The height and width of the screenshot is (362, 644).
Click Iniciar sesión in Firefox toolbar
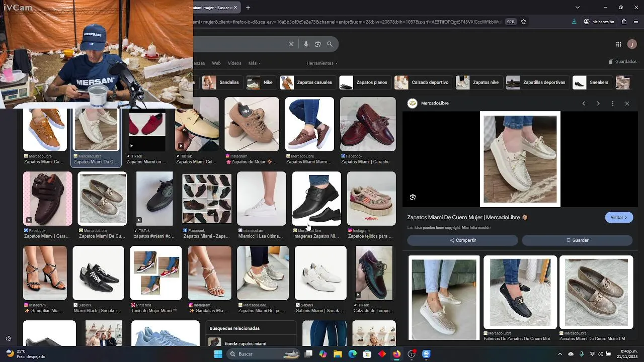click(599, 22)
